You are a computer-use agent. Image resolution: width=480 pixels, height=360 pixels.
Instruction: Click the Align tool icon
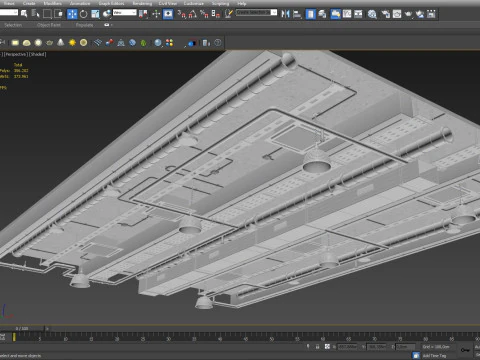pyautogui.click(x=297, y=14)
